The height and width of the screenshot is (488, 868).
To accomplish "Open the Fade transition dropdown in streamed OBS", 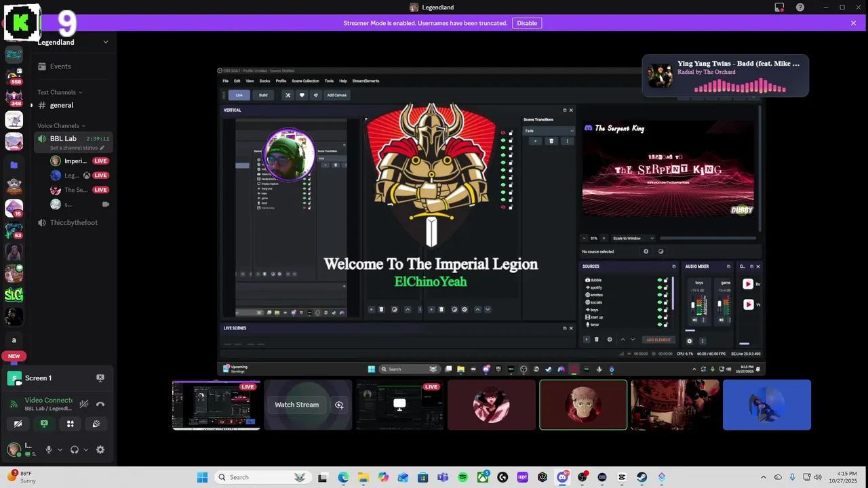I will (x=549, y=131).
